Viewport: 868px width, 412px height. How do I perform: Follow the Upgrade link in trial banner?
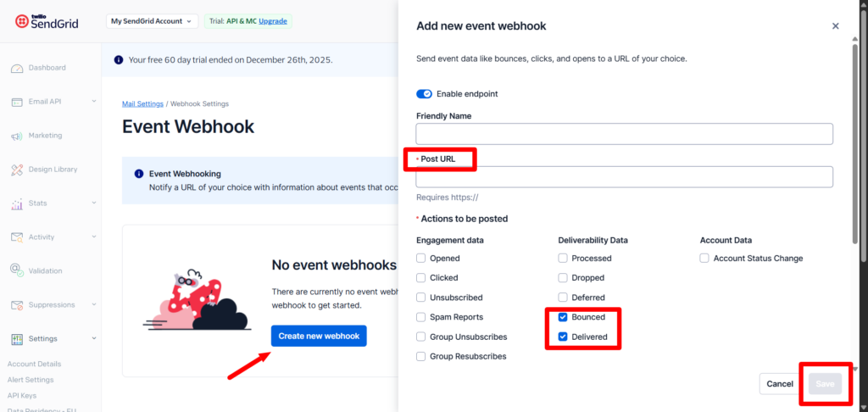click(272, 21)
